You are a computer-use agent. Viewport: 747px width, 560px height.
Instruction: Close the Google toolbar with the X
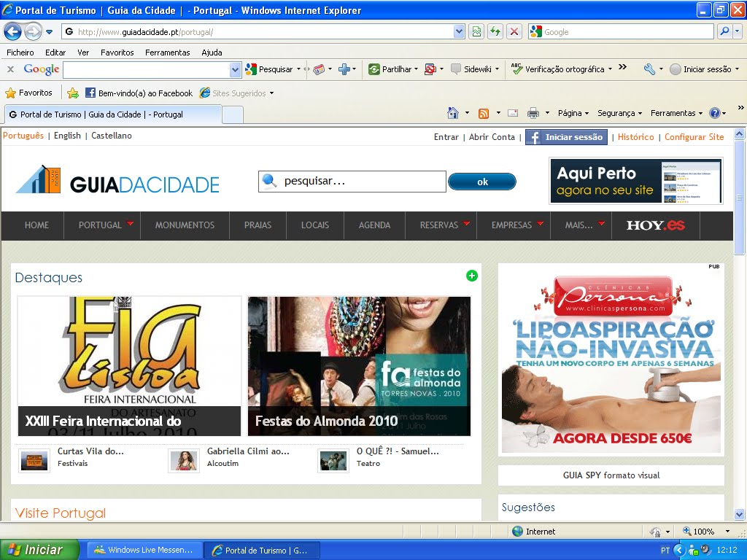coord(10,69)
